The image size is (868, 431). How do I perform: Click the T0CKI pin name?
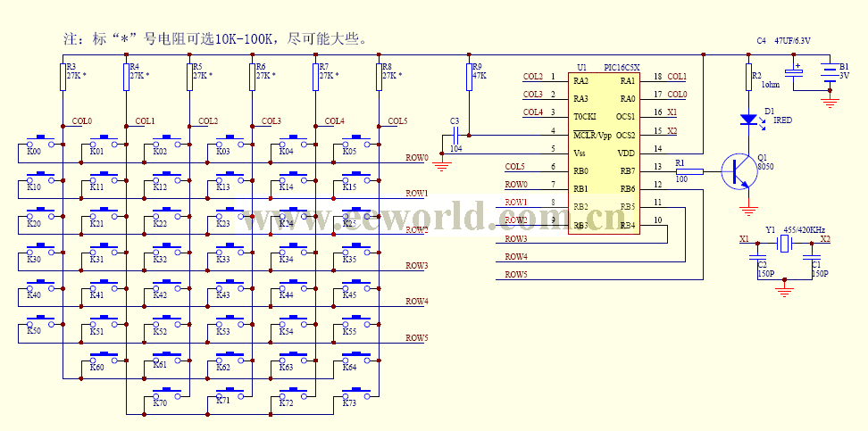coord(585,117)
